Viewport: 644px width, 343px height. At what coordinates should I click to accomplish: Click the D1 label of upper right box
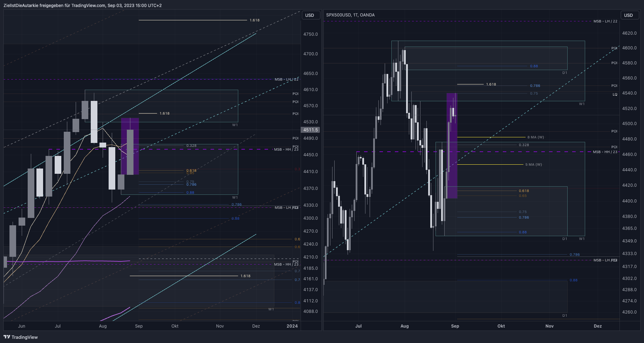565,73
